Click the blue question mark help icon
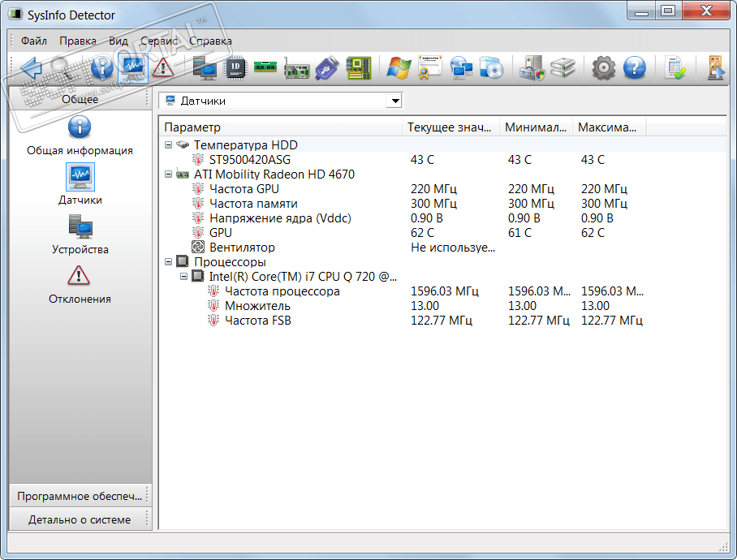The image size is (737, 560). pyautogui.click(x=635, y=69)
